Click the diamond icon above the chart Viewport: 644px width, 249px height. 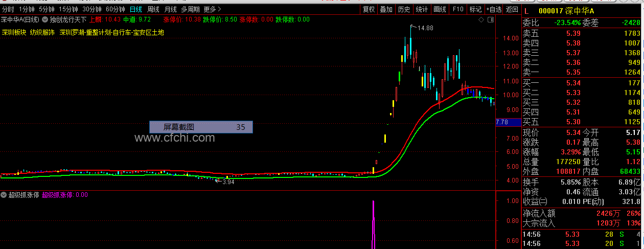(x=481, y=19)
